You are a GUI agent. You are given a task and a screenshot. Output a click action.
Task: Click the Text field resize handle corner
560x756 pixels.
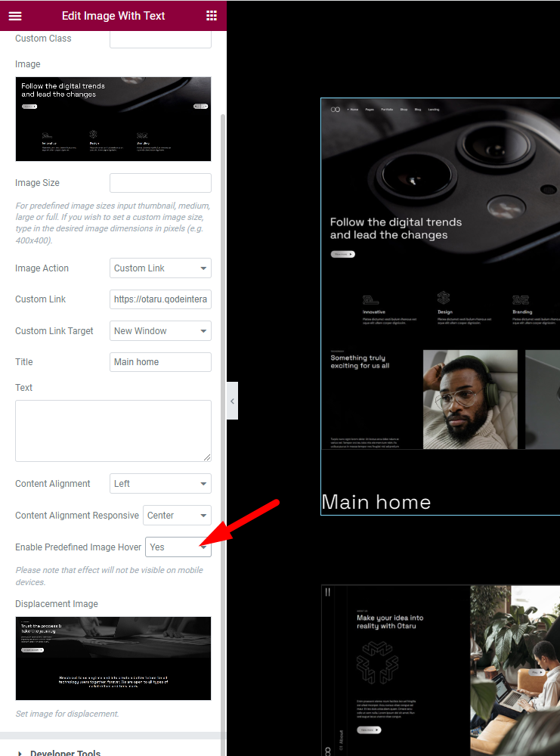tap(207, 457)
